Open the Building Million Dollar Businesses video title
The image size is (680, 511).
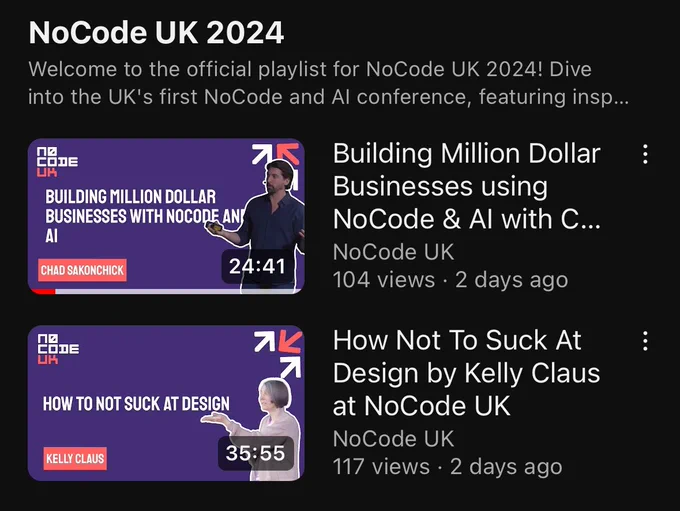[467, 187]
